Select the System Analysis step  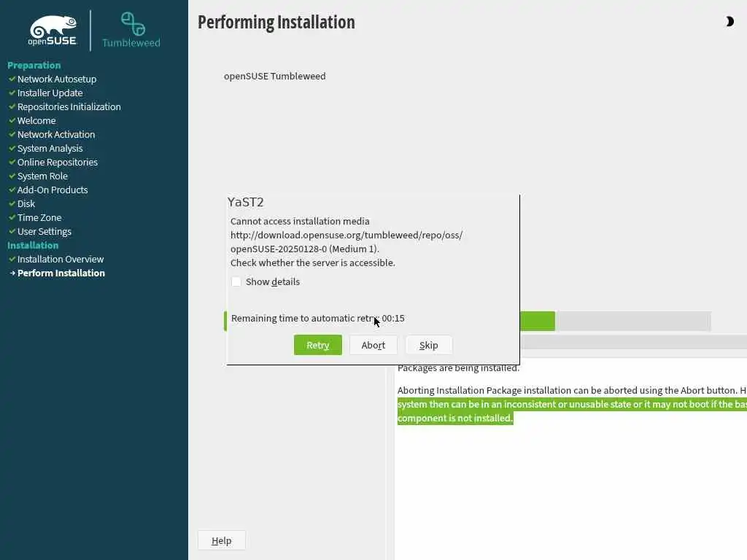(x=50, y=148)
